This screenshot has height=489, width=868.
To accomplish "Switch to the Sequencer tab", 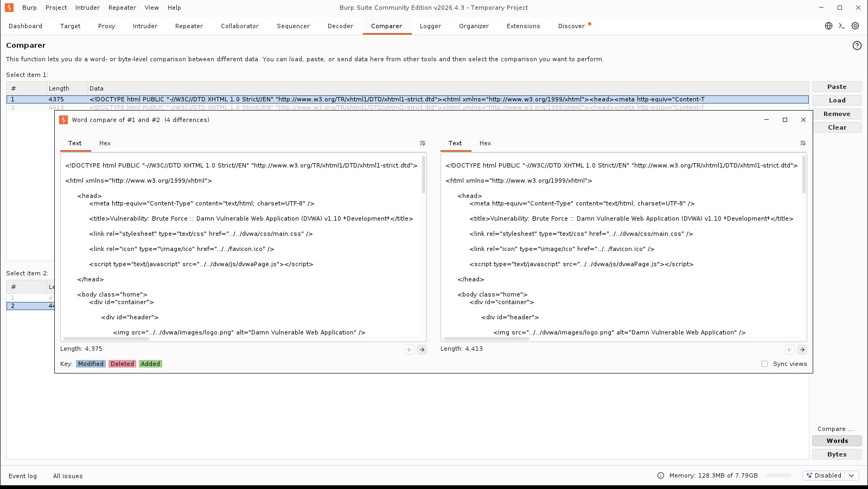I will click(293, 26).
